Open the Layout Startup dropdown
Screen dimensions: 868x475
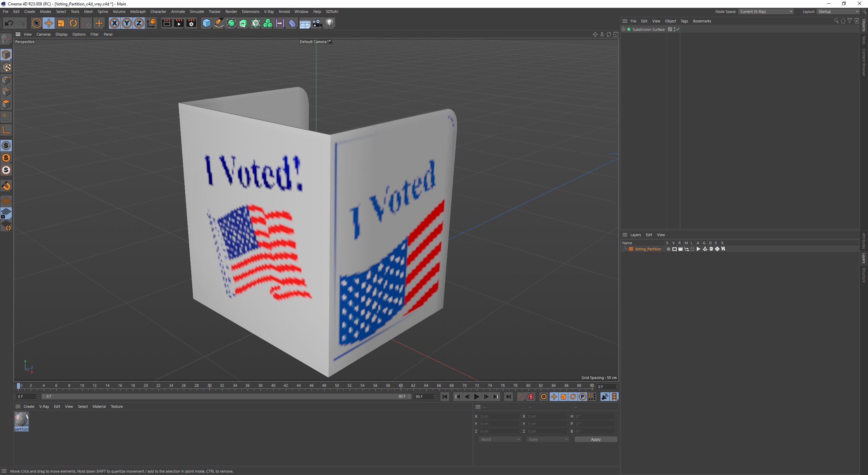tap(838, 12)
